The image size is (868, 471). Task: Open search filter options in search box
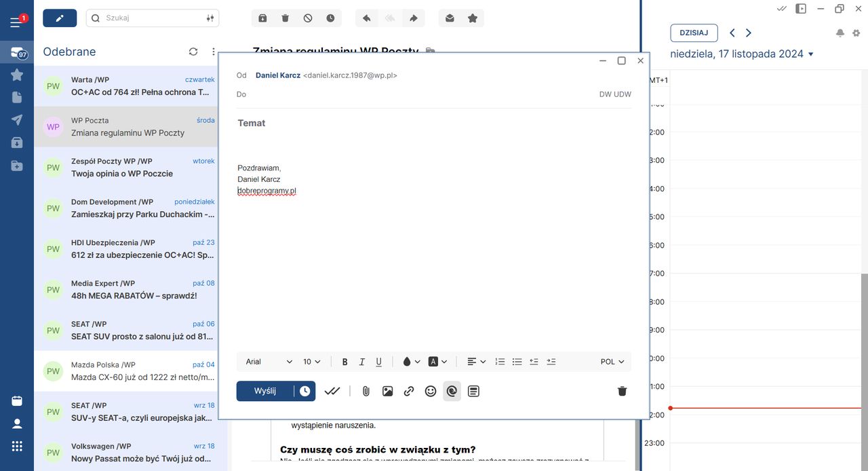(210, 18)
